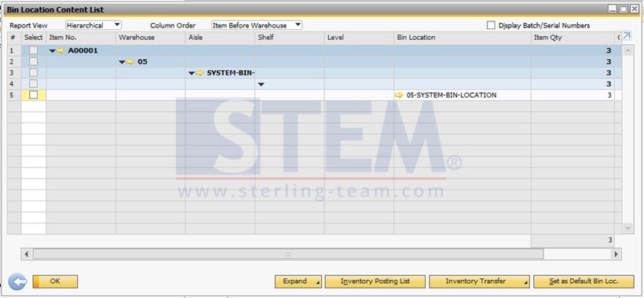Click the Item No. column header
644x298 pixels.
(81, 38)
